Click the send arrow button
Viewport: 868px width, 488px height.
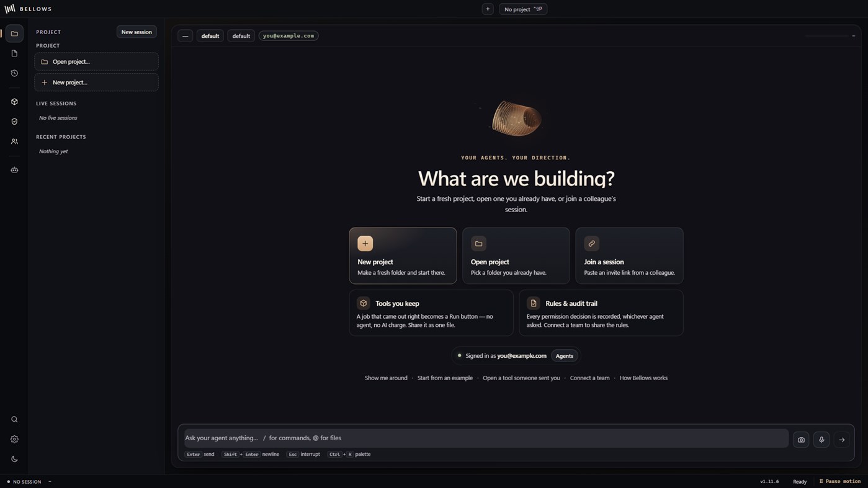pos(842,440)
